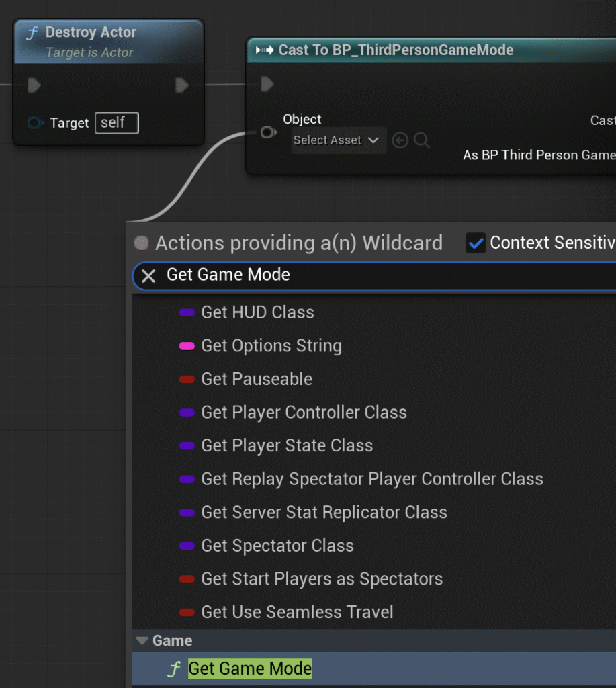Click Destroy Actor output execution pin
Viewport: 616px width, 688px height.
181,85
